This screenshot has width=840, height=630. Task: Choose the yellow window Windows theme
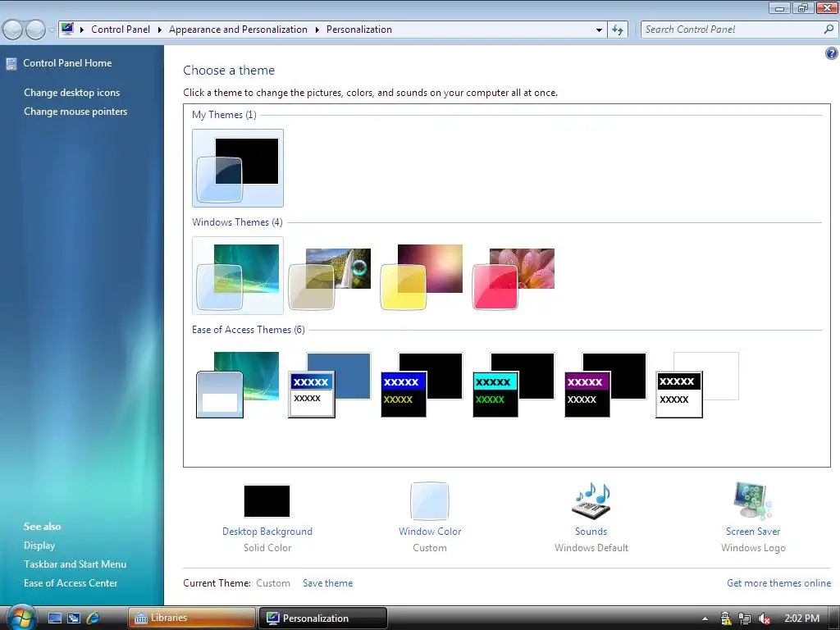click(422, 277)
